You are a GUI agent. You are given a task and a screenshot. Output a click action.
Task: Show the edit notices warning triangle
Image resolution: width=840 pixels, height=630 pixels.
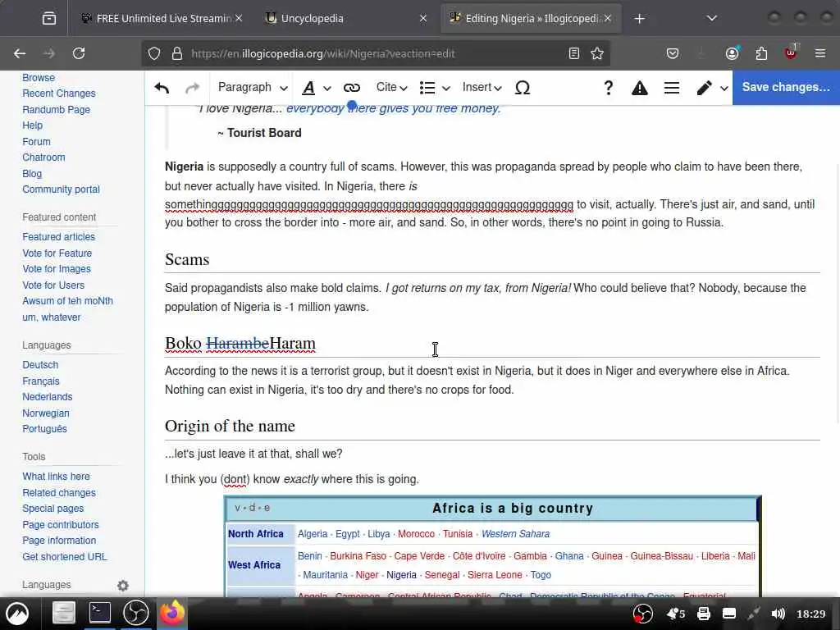pyautogui.click(x=639, y=88)
